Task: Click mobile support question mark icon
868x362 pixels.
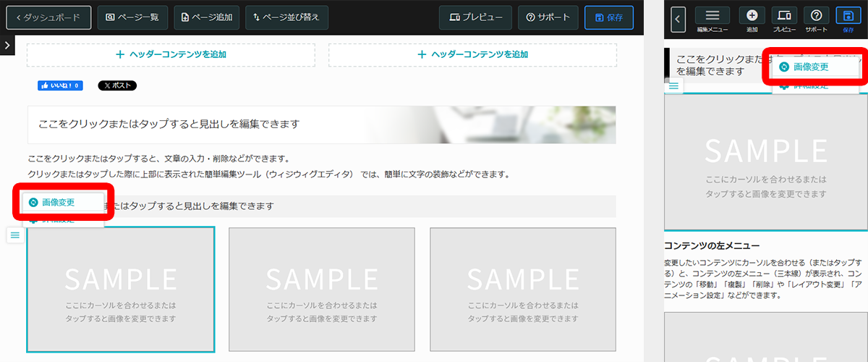Action: 816,17
